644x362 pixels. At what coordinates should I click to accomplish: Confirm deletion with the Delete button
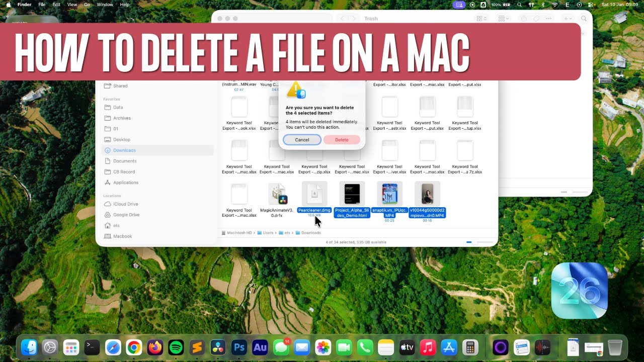click(342, 140)
